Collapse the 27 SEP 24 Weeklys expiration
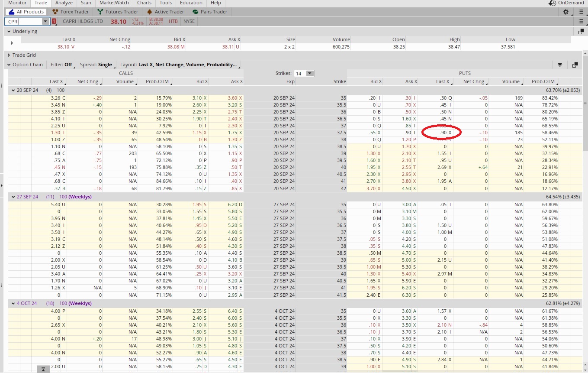This screenshot has height=373, width=588. 13,197
